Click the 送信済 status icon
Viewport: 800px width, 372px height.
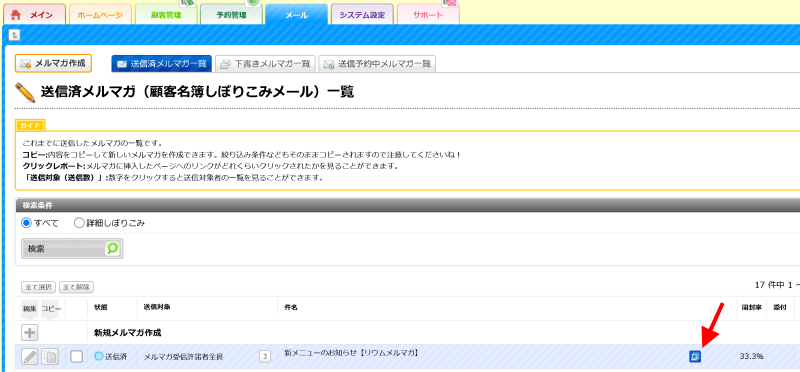[99, 356]
